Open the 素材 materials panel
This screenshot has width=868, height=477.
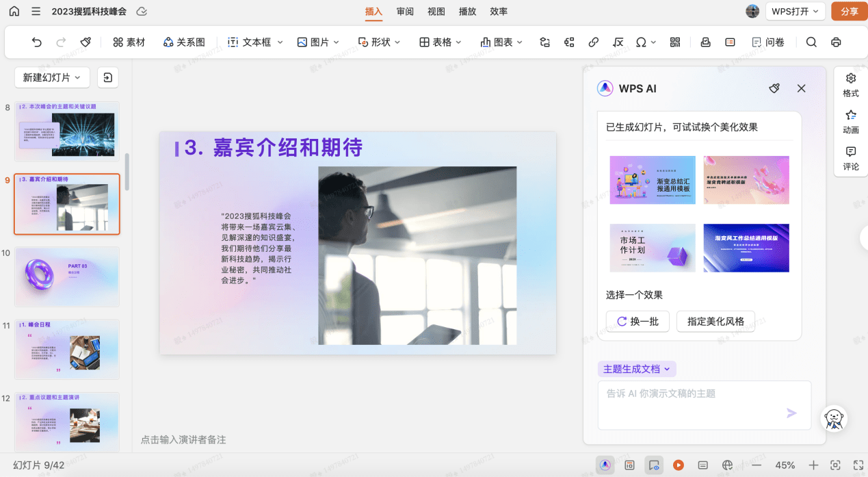129,42
